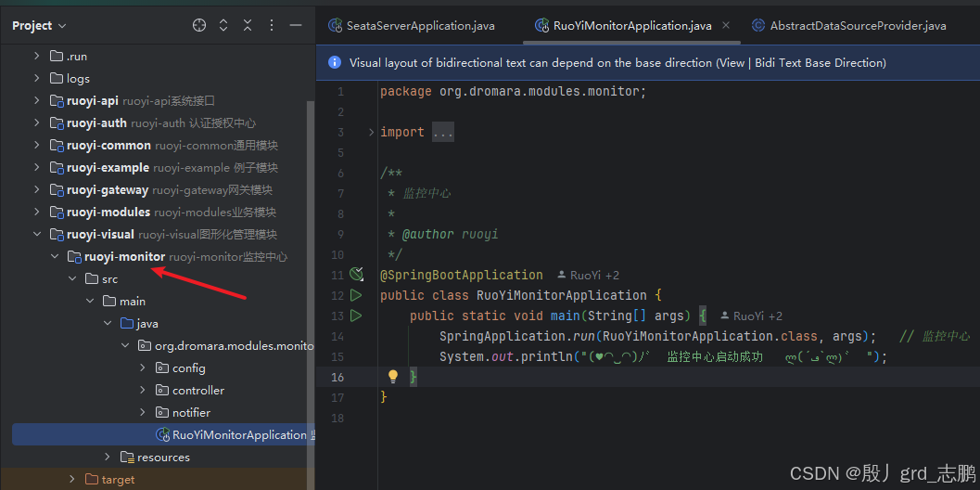Click the Collapse All icon in Project panel
980x490 pixels.
click(248, 26)
